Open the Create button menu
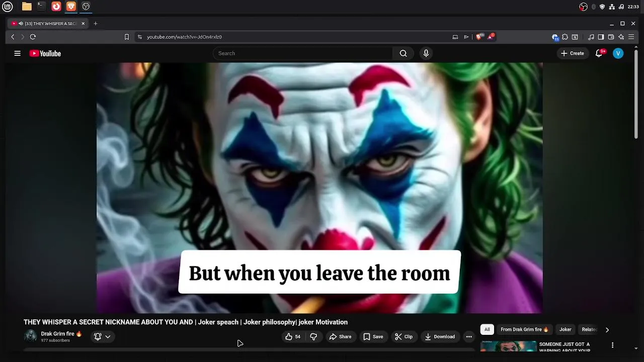The height and width of the screenshot is (362, 644). click(x=573, y=53)
